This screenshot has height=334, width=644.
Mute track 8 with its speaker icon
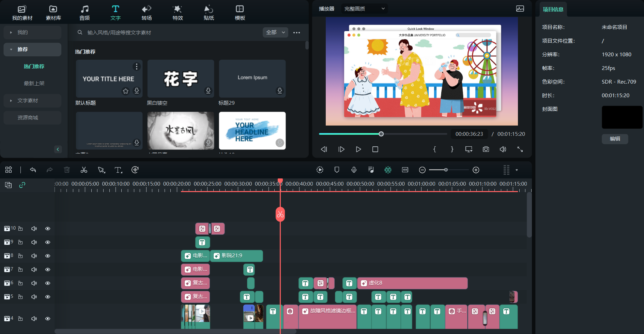34,256
